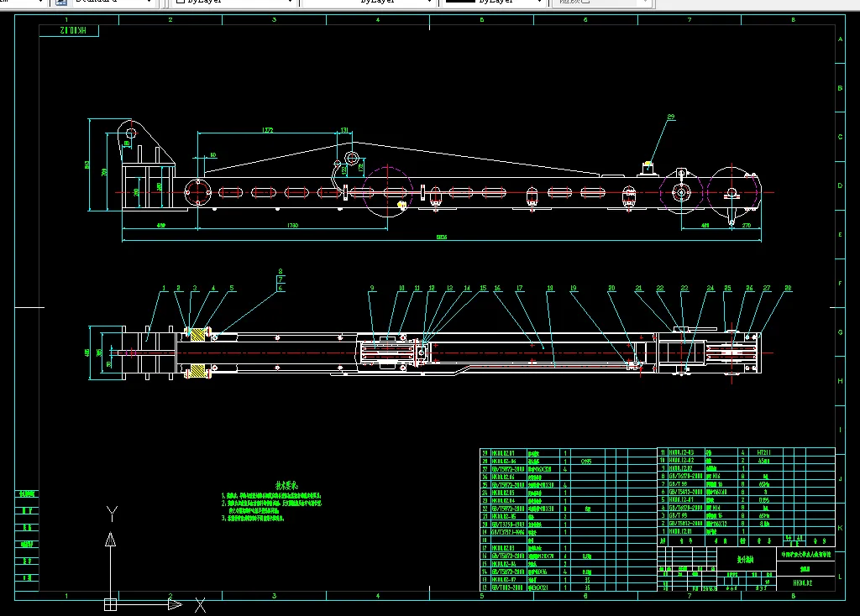Select the balloon number 29 label
Image resolution: width=860 pixels, height=616 pixels.
pyautogui.click(x=671, y=117)
